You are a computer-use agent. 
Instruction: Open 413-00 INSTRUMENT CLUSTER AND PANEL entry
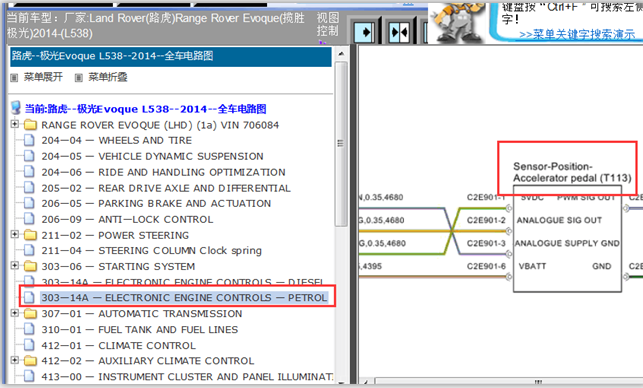coord(187,377)
